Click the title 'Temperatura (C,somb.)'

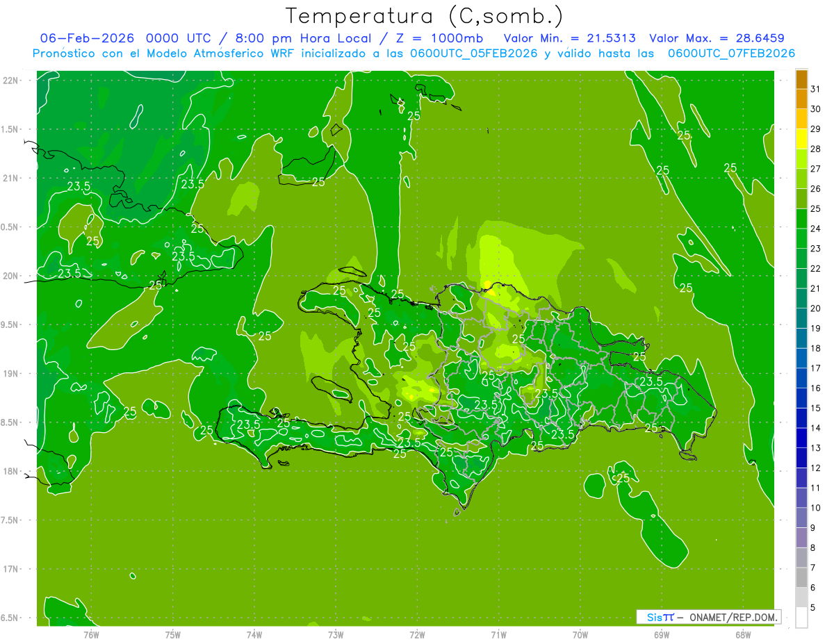pos(424,17)
